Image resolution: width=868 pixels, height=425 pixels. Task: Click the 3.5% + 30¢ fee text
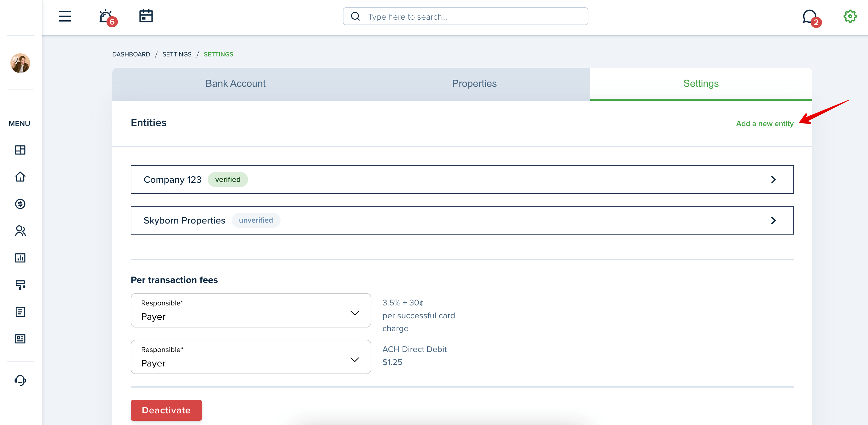[403, 302]
